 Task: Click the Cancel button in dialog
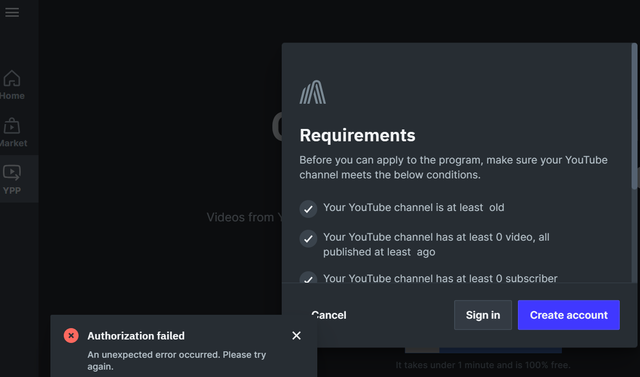tap(329, 315)
